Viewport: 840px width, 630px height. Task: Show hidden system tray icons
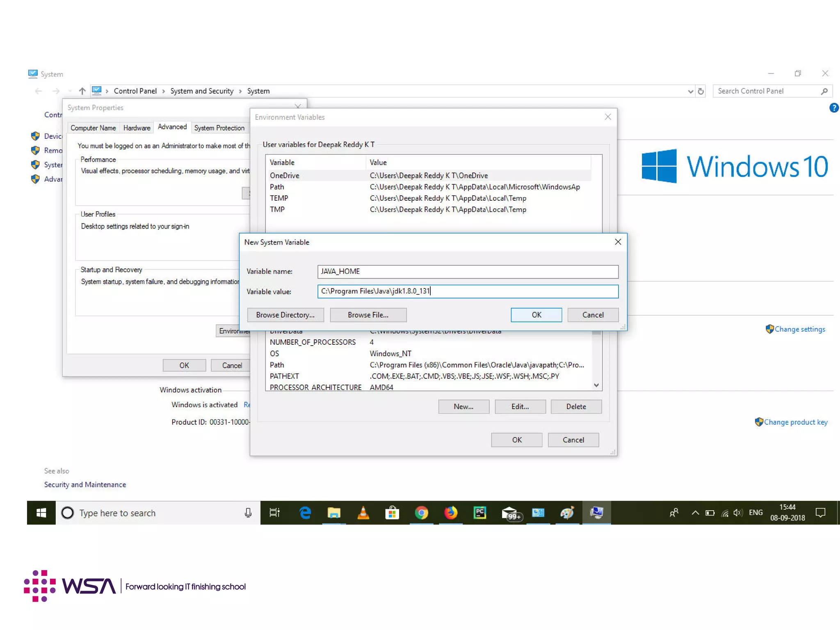695,513
